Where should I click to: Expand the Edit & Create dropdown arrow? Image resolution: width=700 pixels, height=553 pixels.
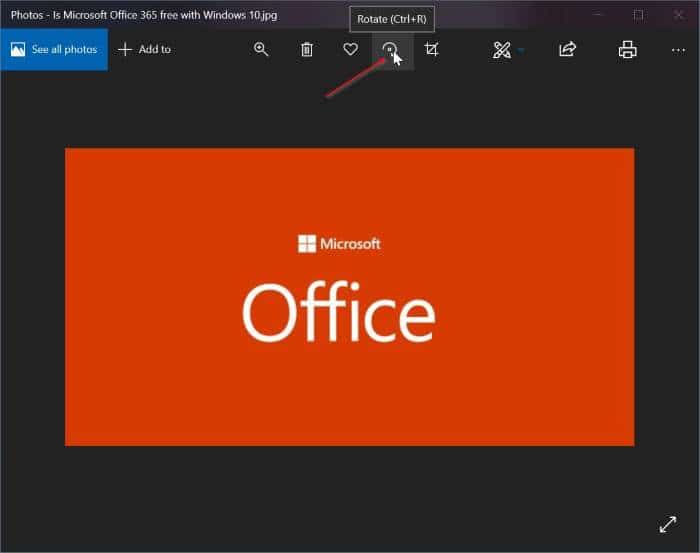coord(521,50)
